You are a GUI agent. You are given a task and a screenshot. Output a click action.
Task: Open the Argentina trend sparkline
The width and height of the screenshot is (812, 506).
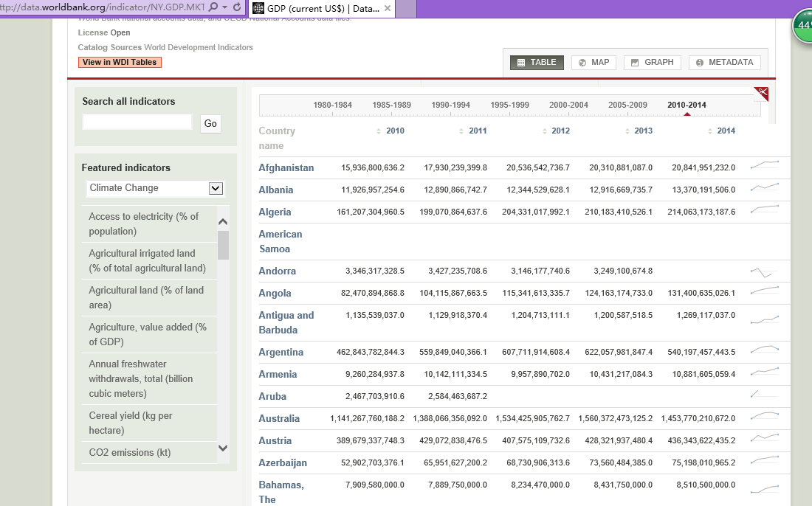pos(764,350)
